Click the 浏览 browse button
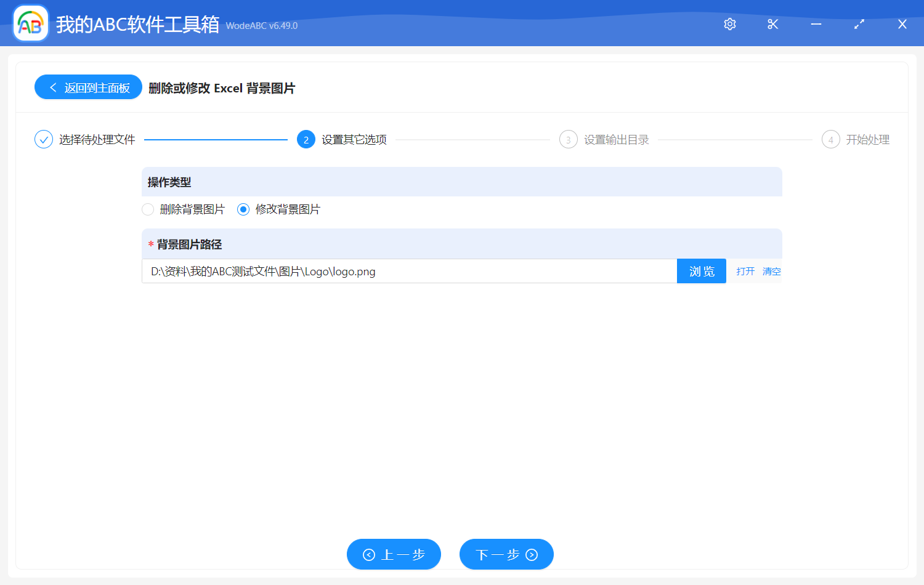The width and height of the screenshot is (924, 585). point(702,271)
